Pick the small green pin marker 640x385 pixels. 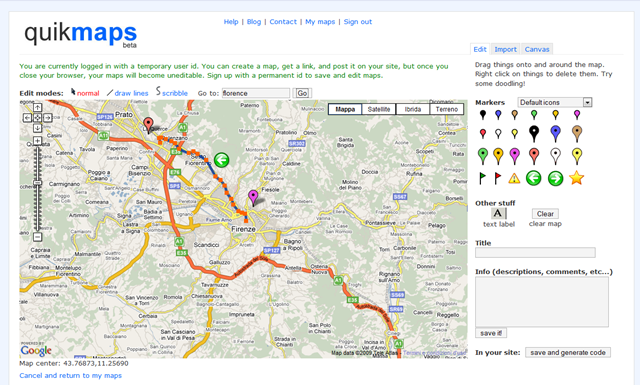pos(534,115)
